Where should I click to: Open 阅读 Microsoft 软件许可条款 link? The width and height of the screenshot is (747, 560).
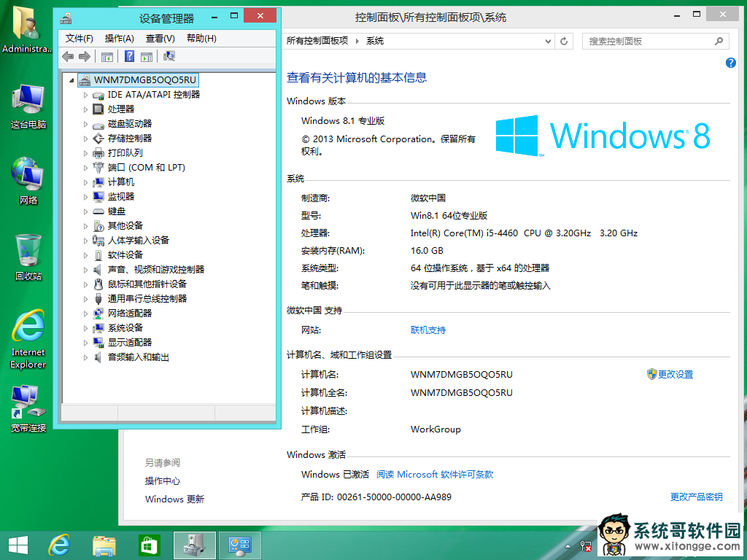pyautogui.click(x=435, y=474)
